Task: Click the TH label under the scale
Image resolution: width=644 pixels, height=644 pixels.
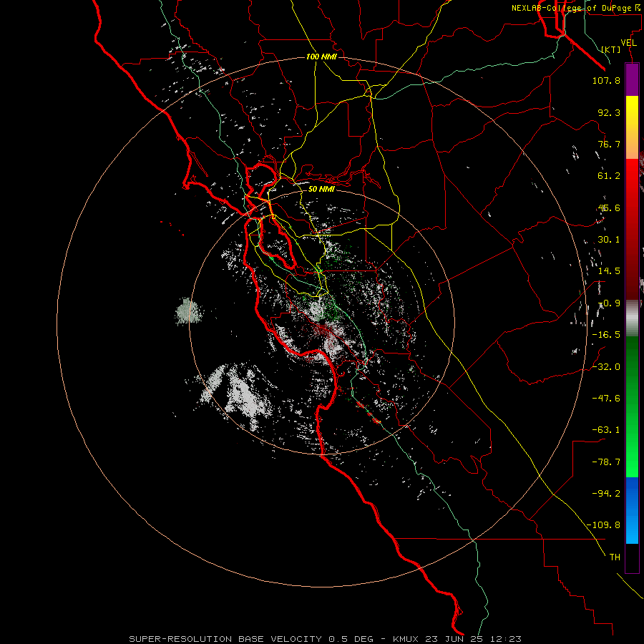Action: (x=615, y=557)
